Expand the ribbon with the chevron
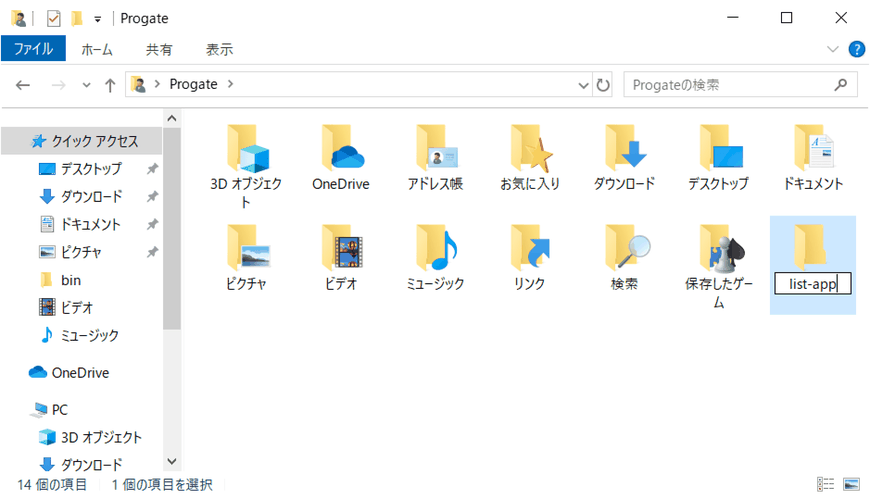Image resolution: width=870 pixels, height=499 pixels. click(832, 49)
